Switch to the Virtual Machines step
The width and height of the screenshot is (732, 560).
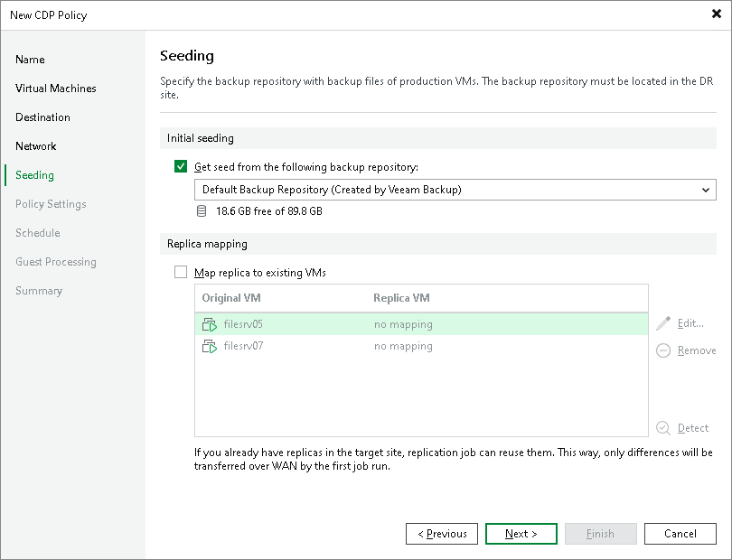click(55, 88)
